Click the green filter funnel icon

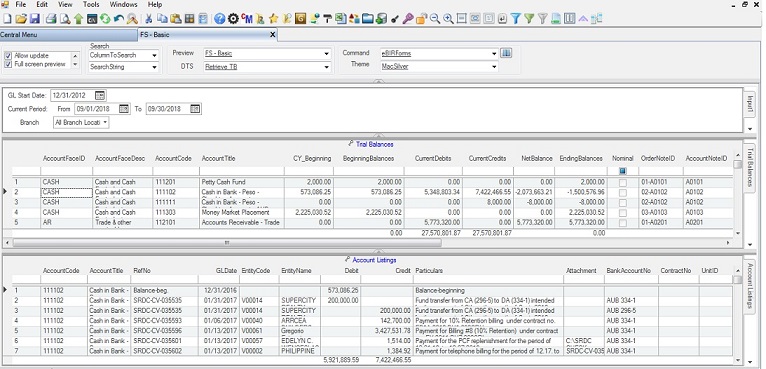[x=529, y=19]
